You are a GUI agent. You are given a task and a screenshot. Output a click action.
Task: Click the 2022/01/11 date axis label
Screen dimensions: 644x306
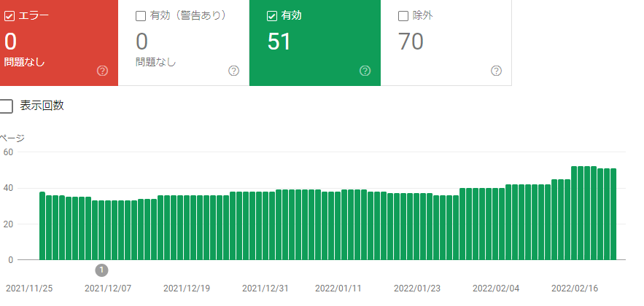pos(338,289)
